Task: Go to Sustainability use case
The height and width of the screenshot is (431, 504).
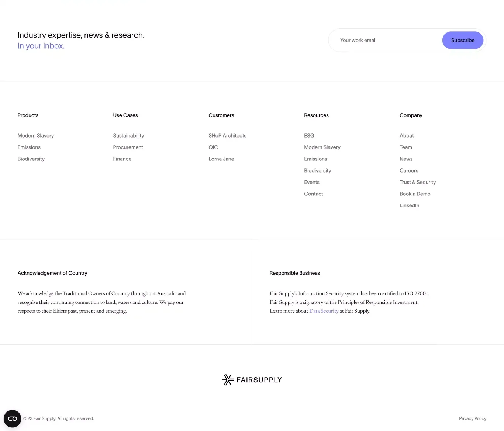Action: click(128, 136)
